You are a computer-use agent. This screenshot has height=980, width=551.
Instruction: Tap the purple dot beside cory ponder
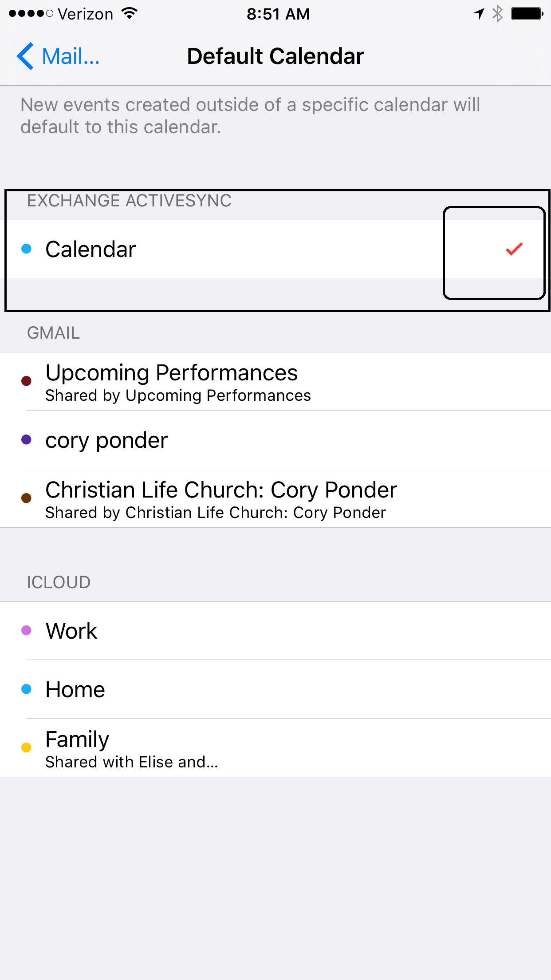27,440
